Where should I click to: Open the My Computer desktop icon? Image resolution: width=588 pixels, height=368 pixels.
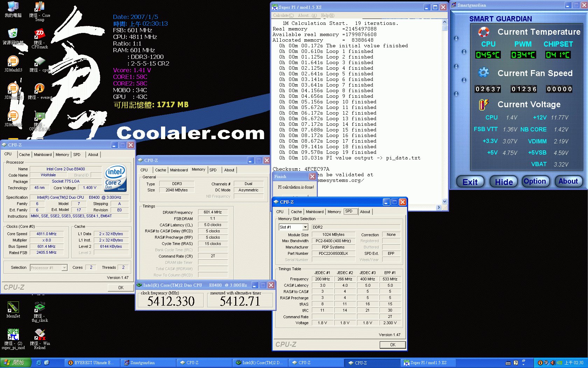[x=13, y=9]
